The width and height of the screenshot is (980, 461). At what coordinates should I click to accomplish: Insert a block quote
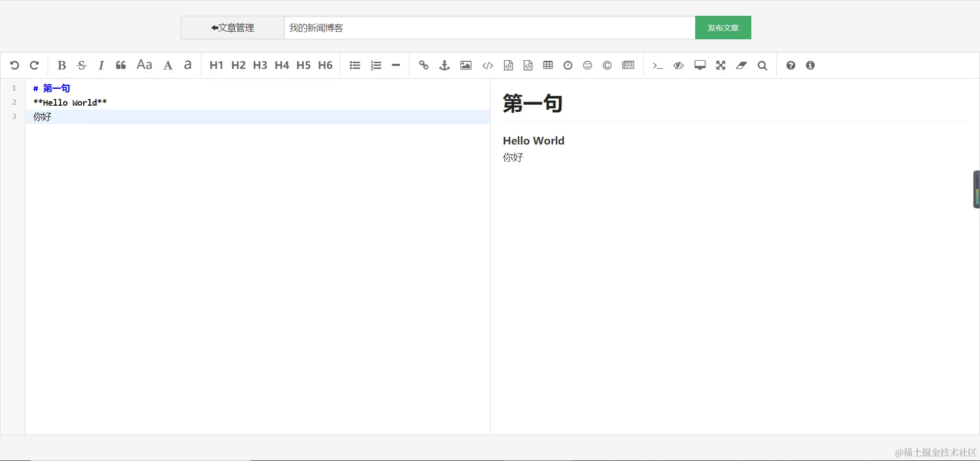pyautogui.click(x=121, y=65)
